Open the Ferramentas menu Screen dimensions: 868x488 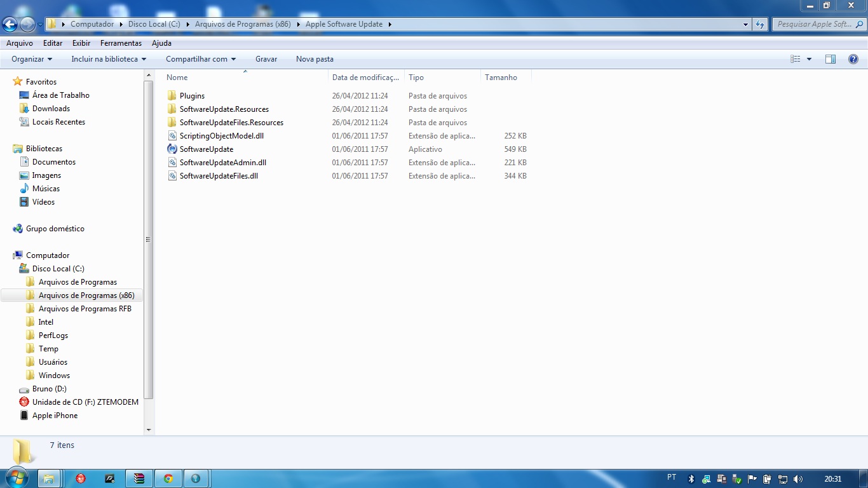pos(121,43)
